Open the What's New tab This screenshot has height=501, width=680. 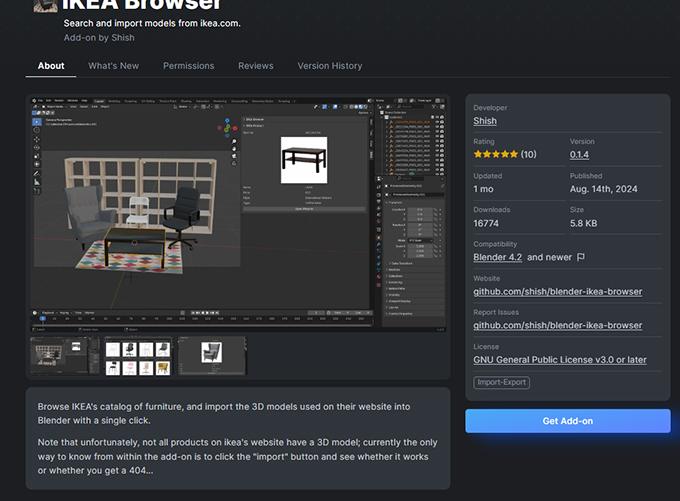point(114,66)
